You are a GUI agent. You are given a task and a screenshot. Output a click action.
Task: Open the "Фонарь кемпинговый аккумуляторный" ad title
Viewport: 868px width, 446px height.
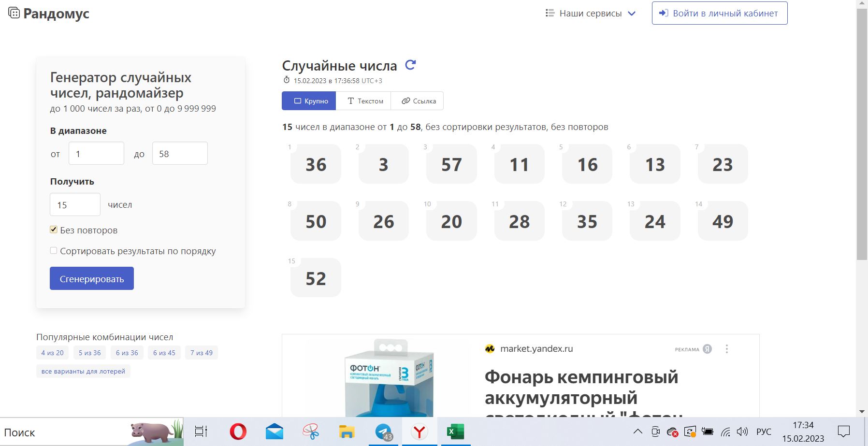tap(585, 394)
